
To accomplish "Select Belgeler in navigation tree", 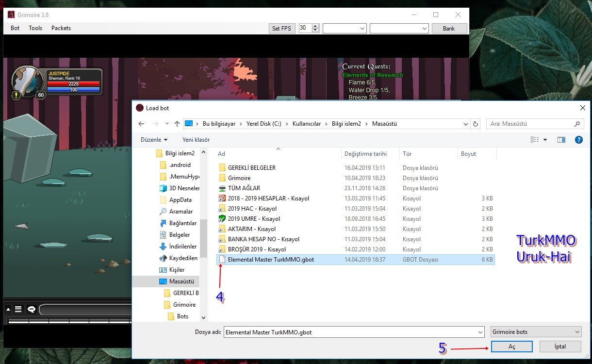I will pos(175,235).
